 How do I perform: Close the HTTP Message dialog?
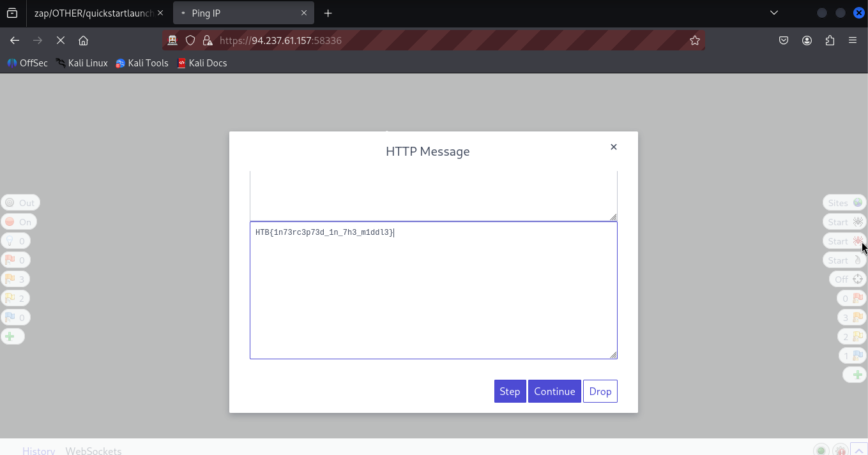click(613, 147)
